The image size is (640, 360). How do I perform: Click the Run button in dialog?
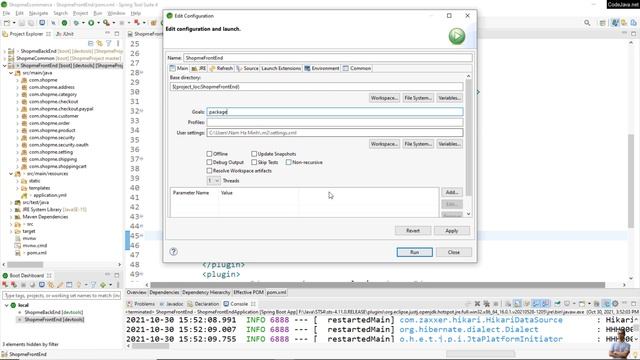pos(414,252)
